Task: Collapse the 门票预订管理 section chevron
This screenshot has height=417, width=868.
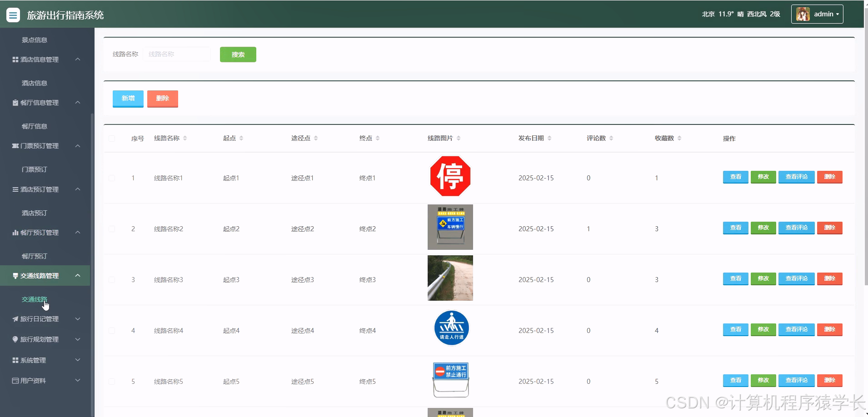Action: click(78, 146)
